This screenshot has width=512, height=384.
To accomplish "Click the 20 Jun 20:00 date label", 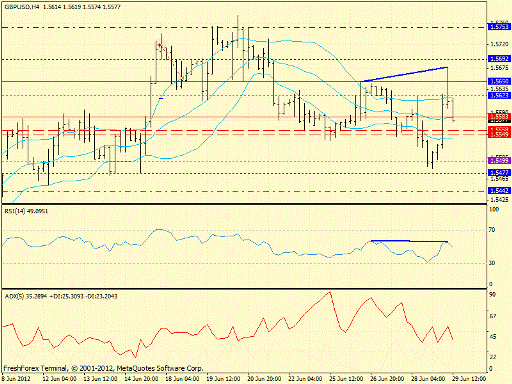I will tap(264, 379).
